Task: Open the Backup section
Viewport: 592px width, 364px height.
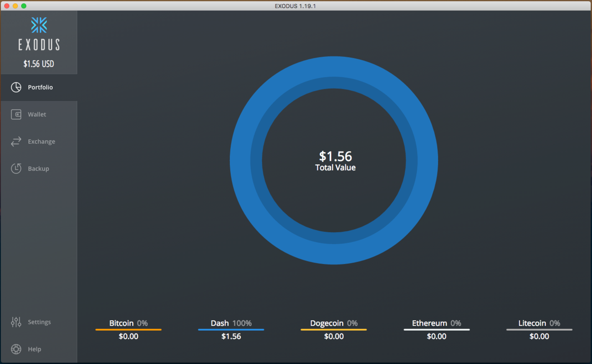Action: (x=39, y=168)
